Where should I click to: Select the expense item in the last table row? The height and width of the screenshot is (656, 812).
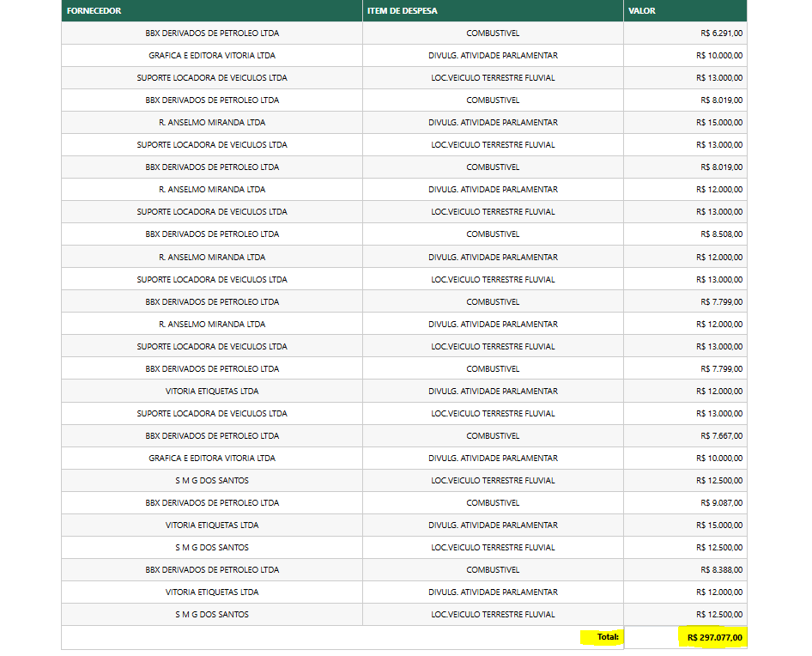[x=493, y=615]
